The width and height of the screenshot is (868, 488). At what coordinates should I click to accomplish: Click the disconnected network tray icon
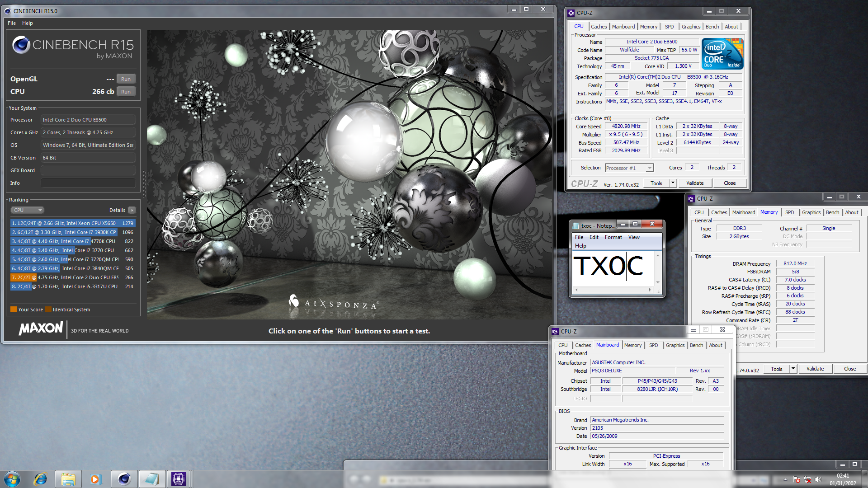(x=807, y=479)
